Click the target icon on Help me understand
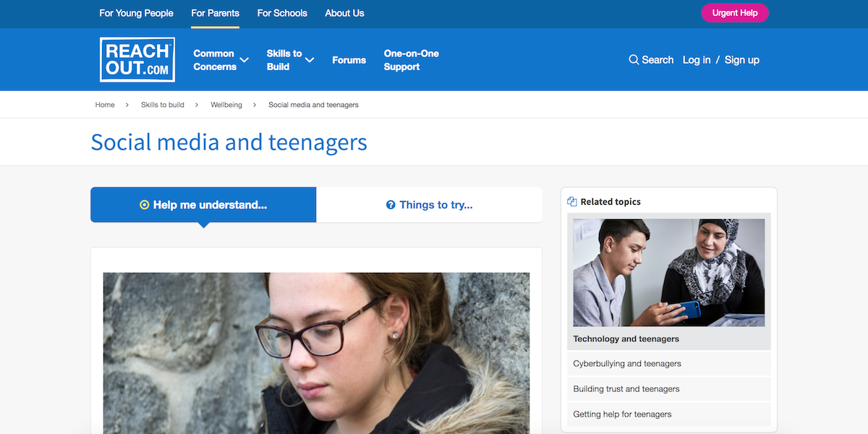Image resolution: width=868 pixels, height=434 pixels. tap(144, 205)
